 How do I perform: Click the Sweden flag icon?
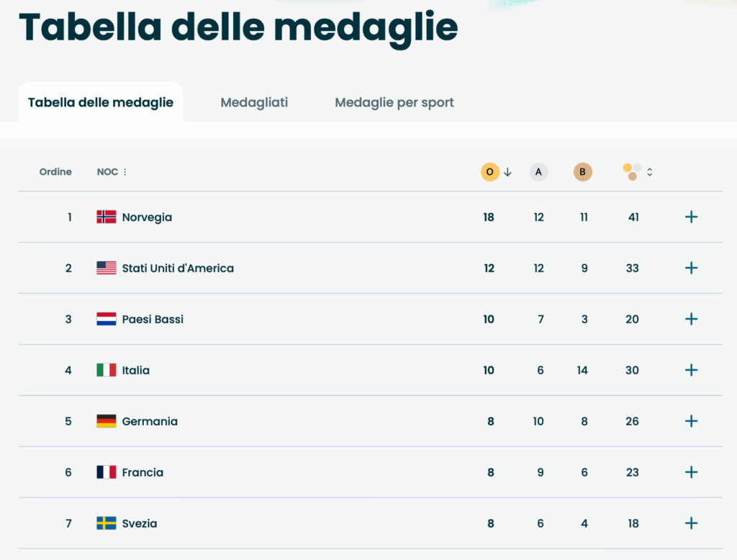[x=107, y=523]
